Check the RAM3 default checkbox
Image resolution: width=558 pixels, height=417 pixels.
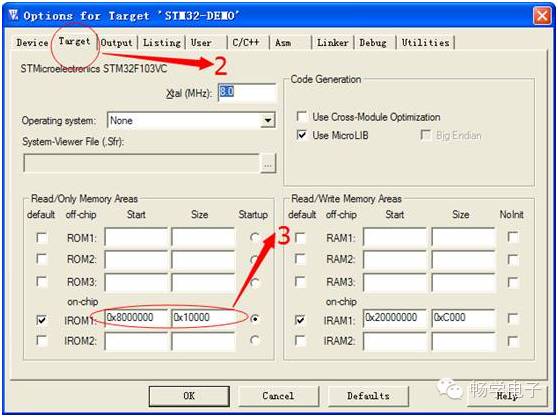(300, 282)
